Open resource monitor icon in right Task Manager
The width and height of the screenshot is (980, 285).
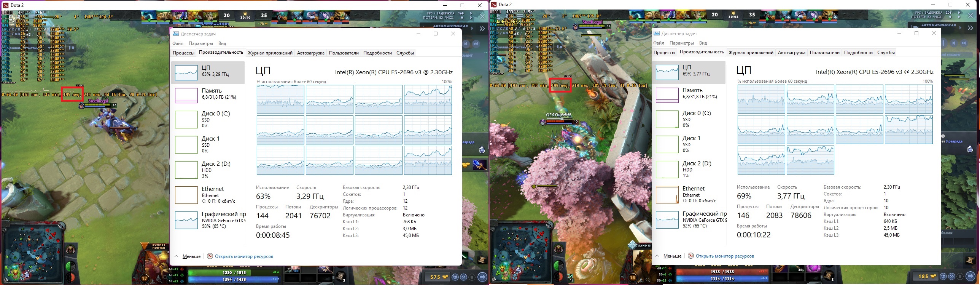click(691, 256)
